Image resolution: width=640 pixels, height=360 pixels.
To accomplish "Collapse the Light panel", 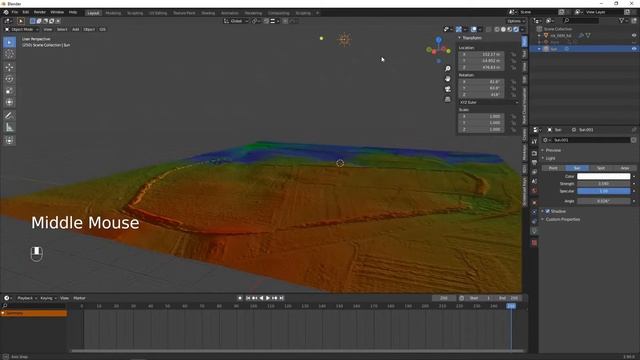I will coord(550,158).
